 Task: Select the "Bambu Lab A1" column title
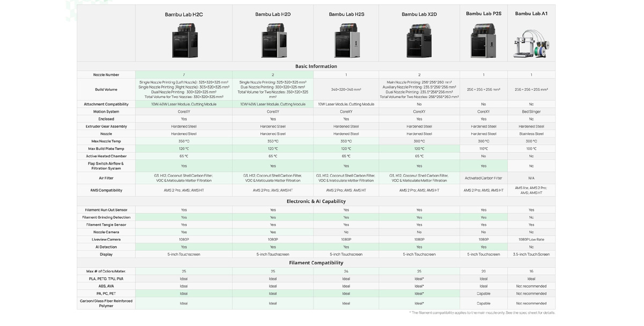point(531,13)
